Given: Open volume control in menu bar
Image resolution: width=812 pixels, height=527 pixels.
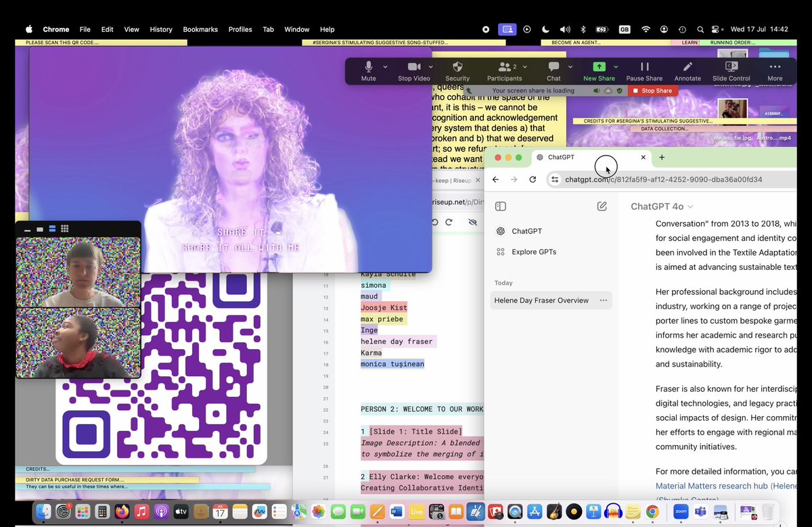Looking at the screenshot, I should click(565, 29).
